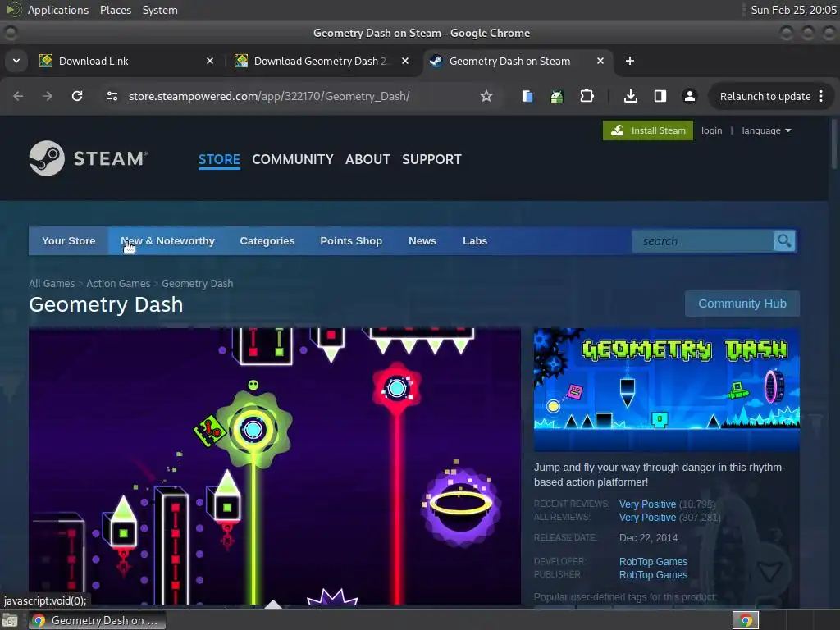Open the ABOUT page
The height and width of the screenshot is (630, 840).
coord(367,159)
